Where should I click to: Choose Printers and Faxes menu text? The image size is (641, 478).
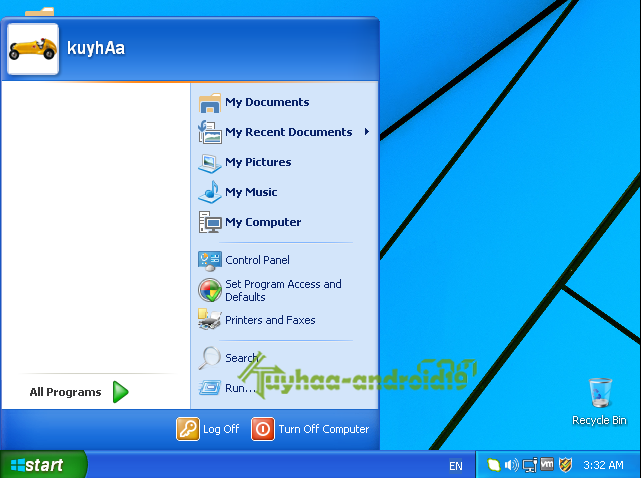tap(270, 320)
